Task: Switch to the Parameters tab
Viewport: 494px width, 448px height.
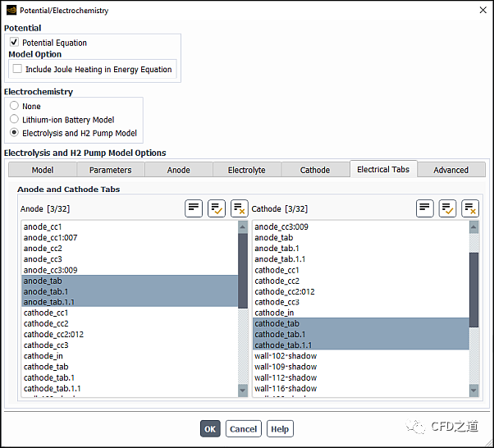Action: click(110, 170)
